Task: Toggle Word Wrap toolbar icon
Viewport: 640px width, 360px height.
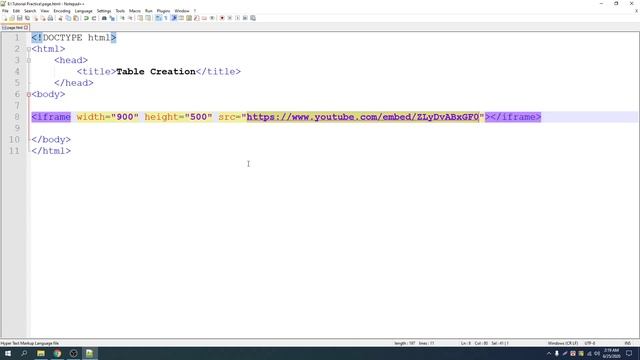Action: [158, 18]
